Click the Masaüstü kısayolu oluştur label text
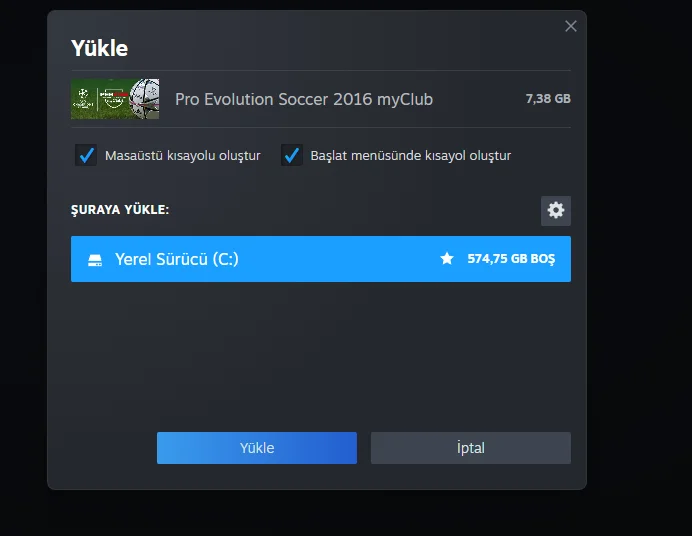The image size is (692, 536). coord(182,156)
